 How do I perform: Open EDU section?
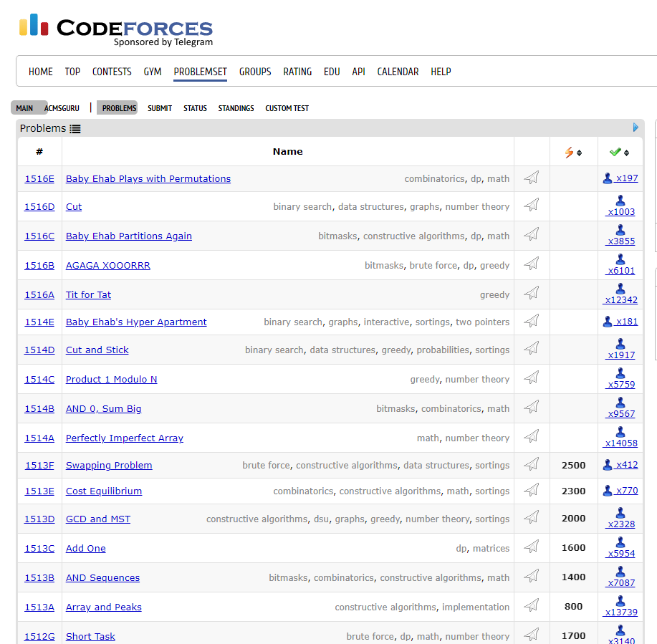click(x=332, y=72)
